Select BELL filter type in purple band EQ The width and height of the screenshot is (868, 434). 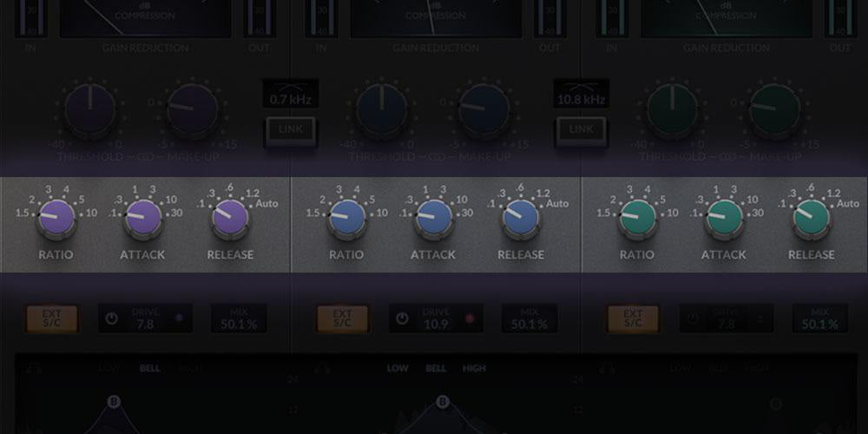[150, 368]
